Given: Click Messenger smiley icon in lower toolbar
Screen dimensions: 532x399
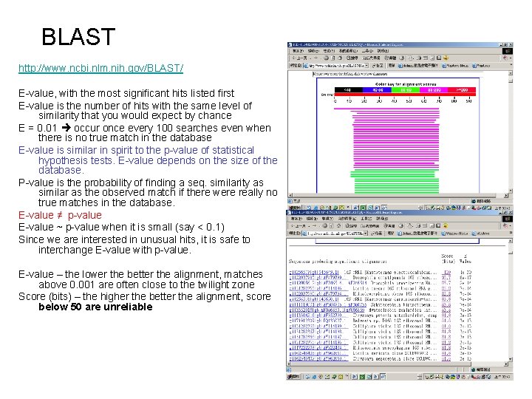Looking at the screenshot, I should click(x=446, y=225).
